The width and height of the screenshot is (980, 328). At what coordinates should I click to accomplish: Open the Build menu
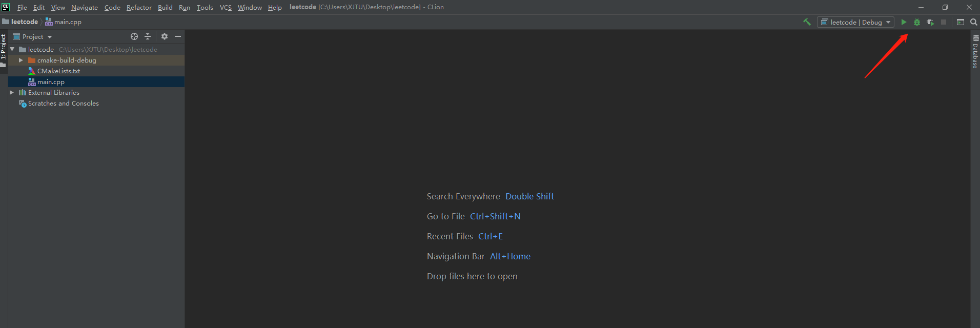click(165, 7)
